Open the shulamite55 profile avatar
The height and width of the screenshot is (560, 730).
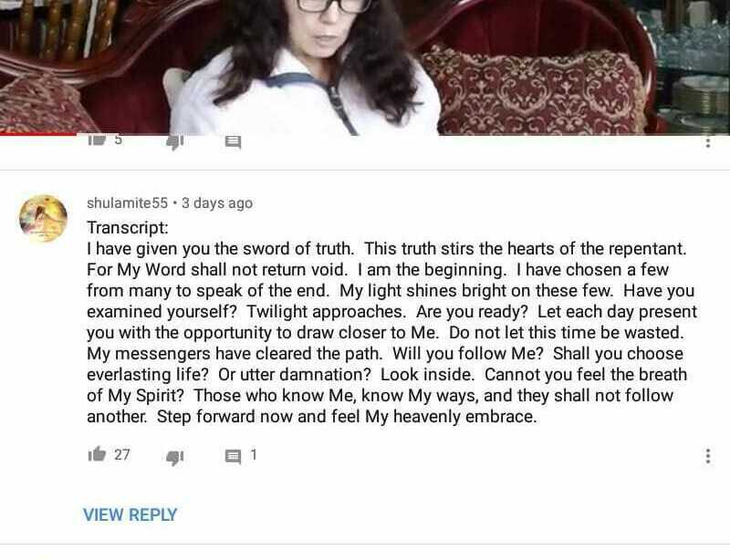43,218
